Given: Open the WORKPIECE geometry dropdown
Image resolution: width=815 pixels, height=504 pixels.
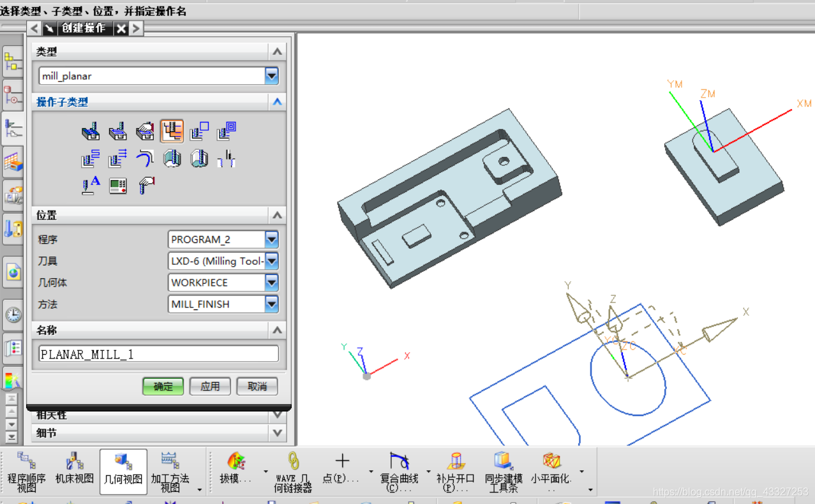Looking at the screenshot, I should (x=272, y=283).
